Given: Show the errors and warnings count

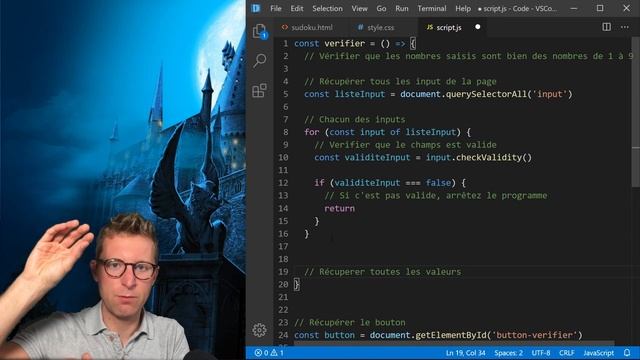Looking at the screenshot, I should [x=269, y=353].
